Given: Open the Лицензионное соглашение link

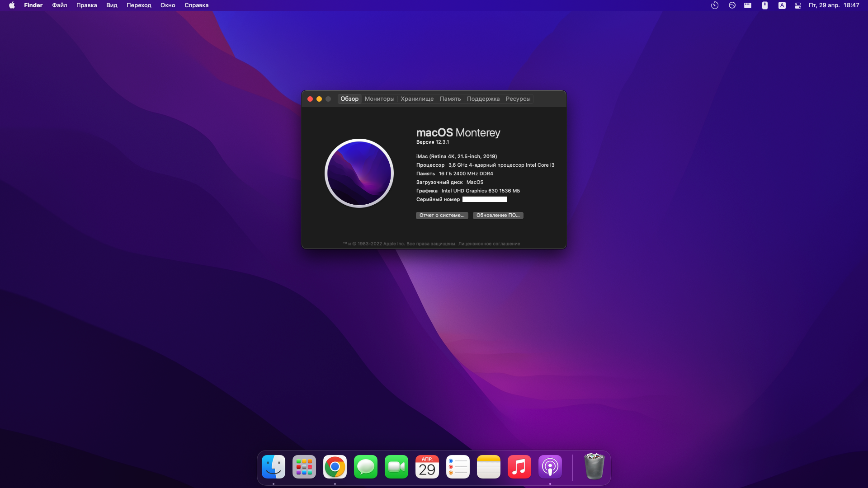Looking at the screenshot, I should tap(489, 244).
